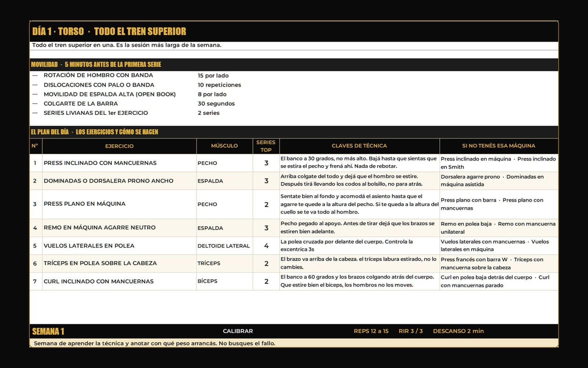Select 'VUELOS LATERALES EN POLEA' cell
The image size is (588, 368).
(x=119, y=245)
